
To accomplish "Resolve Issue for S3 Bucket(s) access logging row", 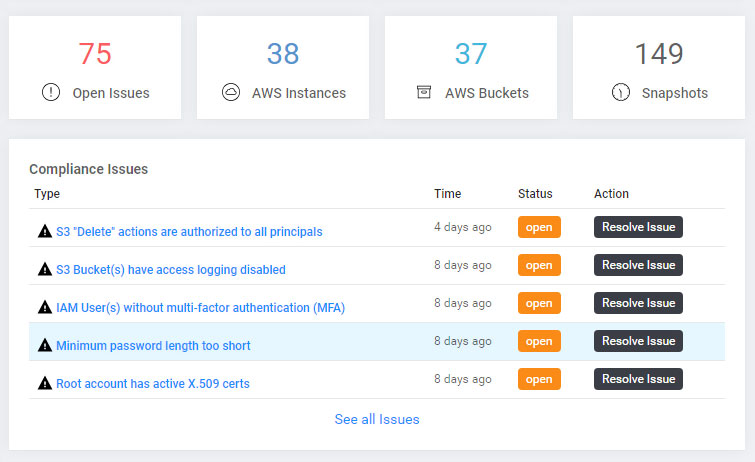I will (x=638, y=265).
